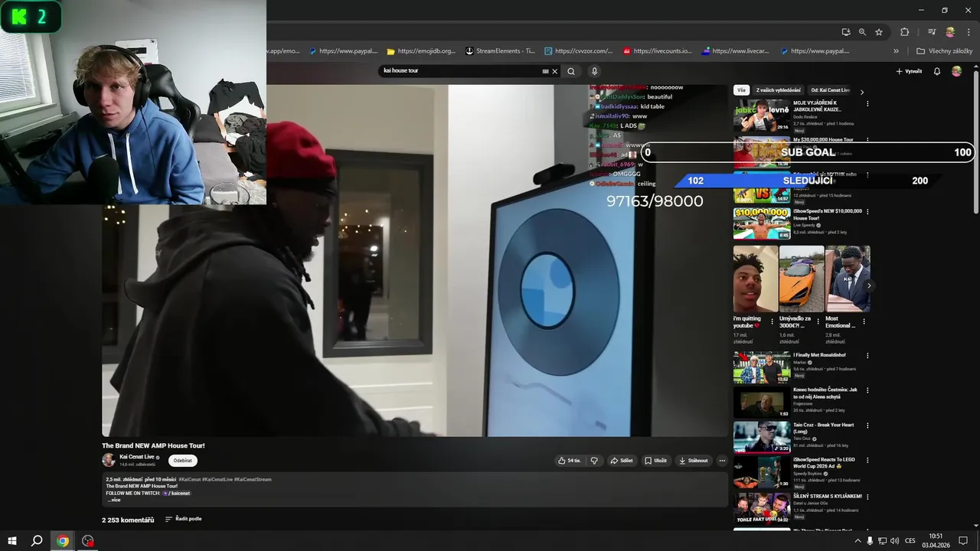The height and width of the screenshot is (551, 980).
Task: Select 'Z vašich vyhledávání' filter chip
Action: pyautogui.click(x=779, y=90)
